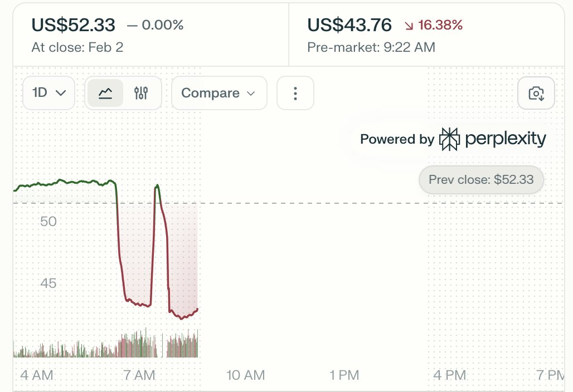This screenshot has height=392, width=573.
Task: Click the Perplexity logo mark
Action: point(449,139)
